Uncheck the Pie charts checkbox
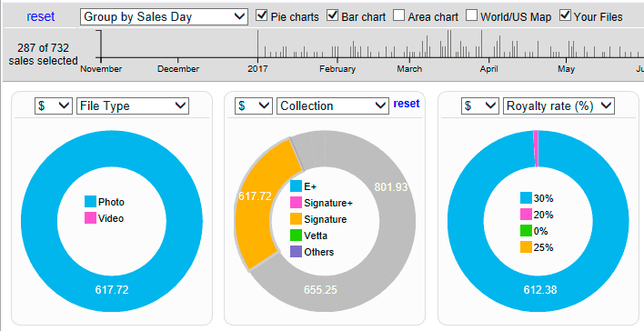 [262, 15]
